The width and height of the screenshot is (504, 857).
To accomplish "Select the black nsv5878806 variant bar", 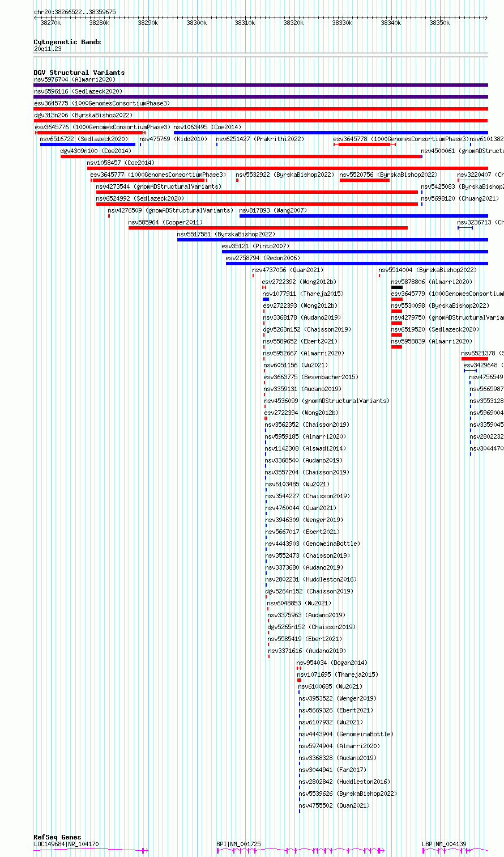I will (396, 287).
